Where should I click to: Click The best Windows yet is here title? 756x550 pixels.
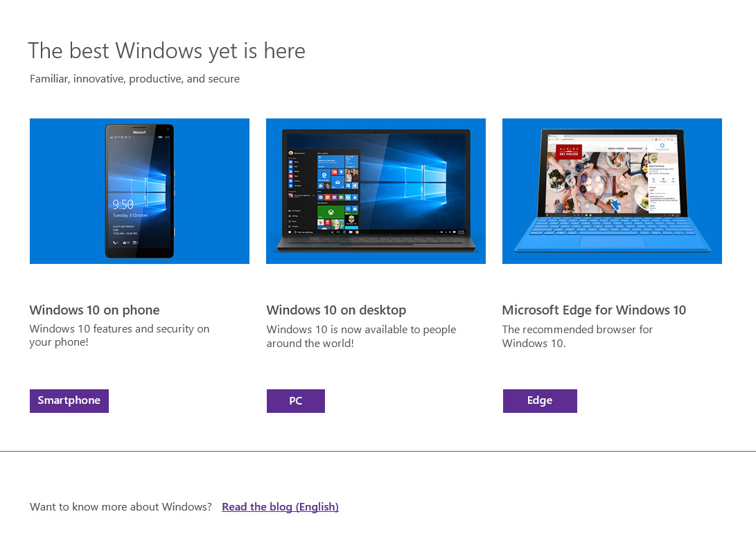[x=167, y=51]
